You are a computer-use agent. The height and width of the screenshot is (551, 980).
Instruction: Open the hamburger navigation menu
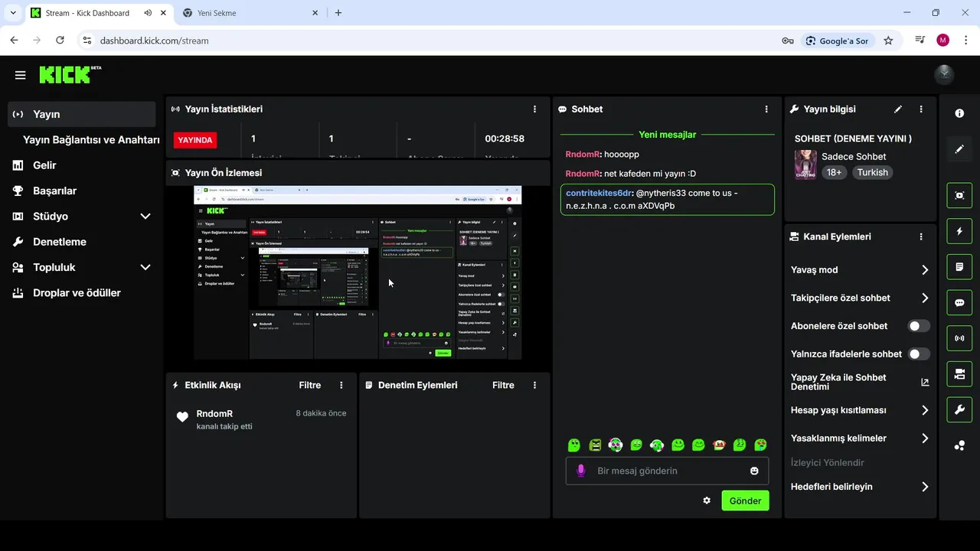coord(21,75)
